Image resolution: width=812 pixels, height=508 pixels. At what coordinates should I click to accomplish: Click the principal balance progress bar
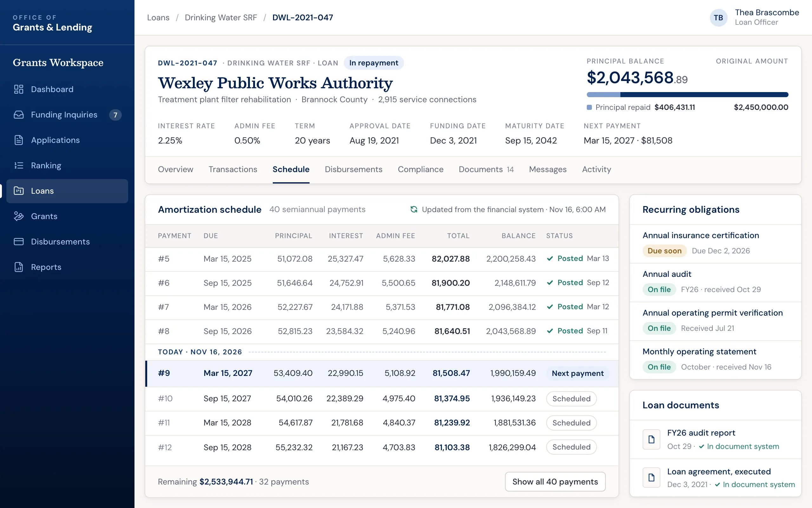tap(687, 95)
